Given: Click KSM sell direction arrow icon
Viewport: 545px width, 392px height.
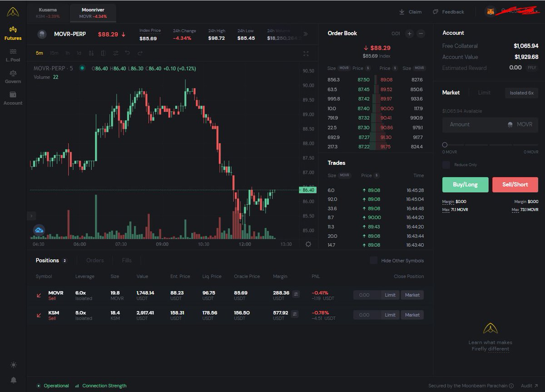Looking at the screenshot, I should (x=39, y=315).
